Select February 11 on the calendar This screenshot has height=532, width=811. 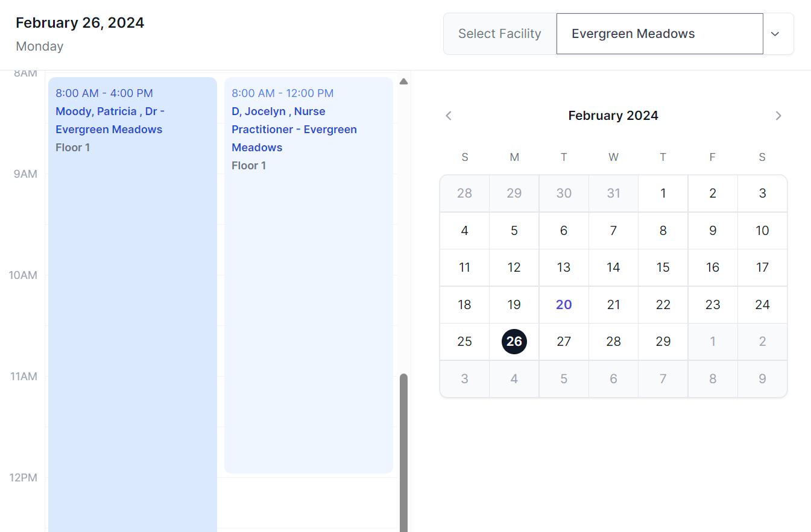(x=464, y=268)
